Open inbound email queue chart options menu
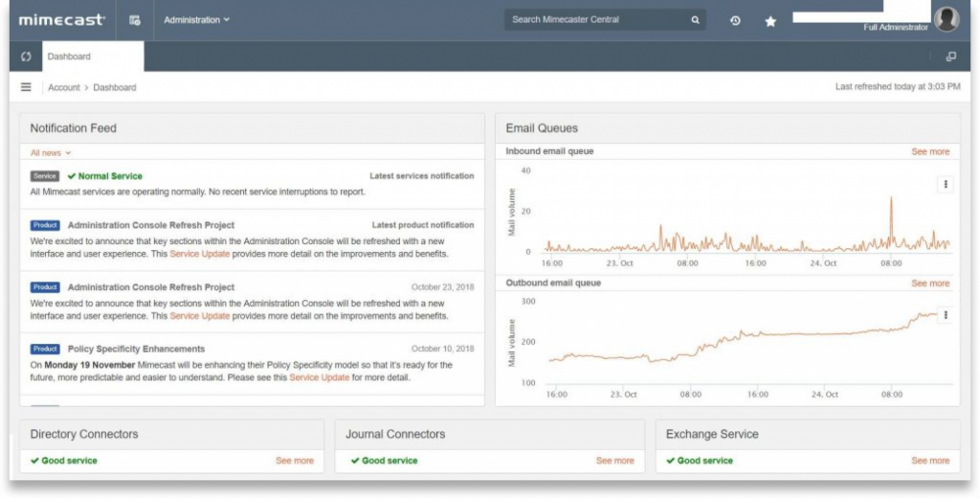 point(946,185)
